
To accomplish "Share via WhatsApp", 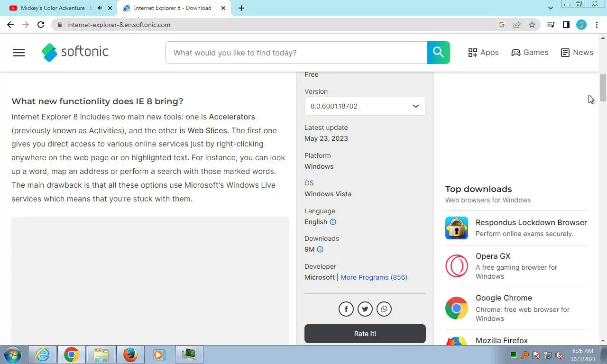I will pyautogui.click(x=384, y=309).
